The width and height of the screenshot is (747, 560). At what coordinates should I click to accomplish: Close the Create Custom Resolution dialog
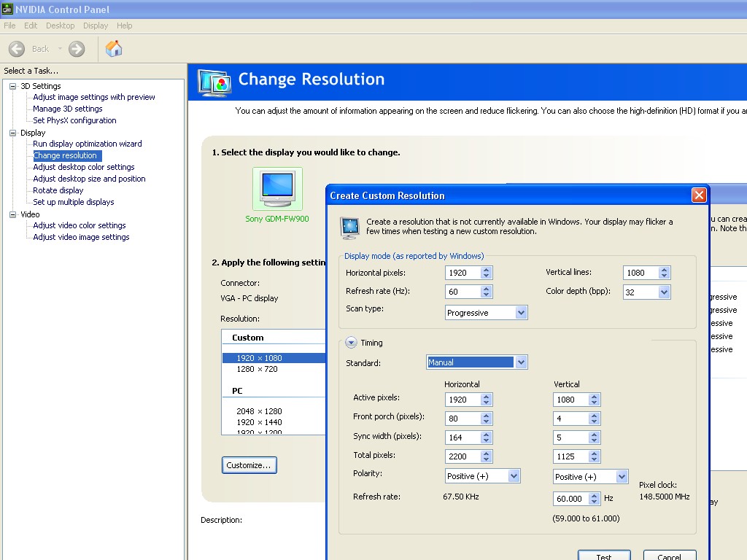click(699, 195)
